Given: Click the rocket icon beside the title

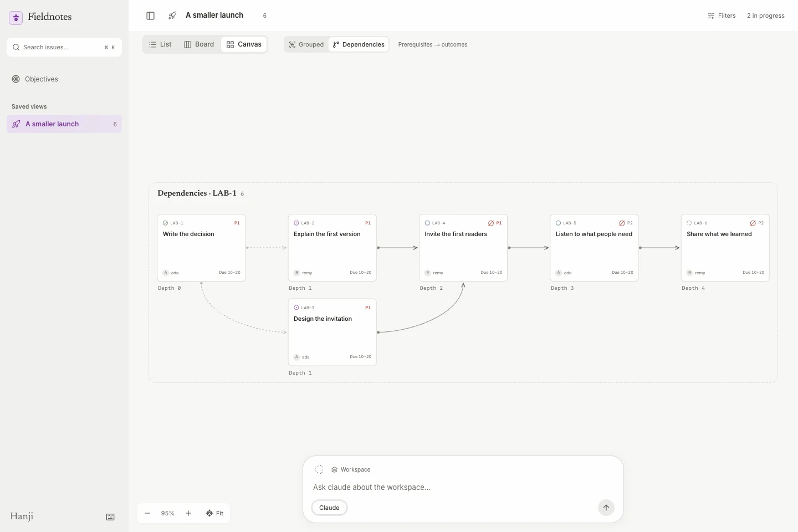Looking at the screenshot, I should click(172, 16).
